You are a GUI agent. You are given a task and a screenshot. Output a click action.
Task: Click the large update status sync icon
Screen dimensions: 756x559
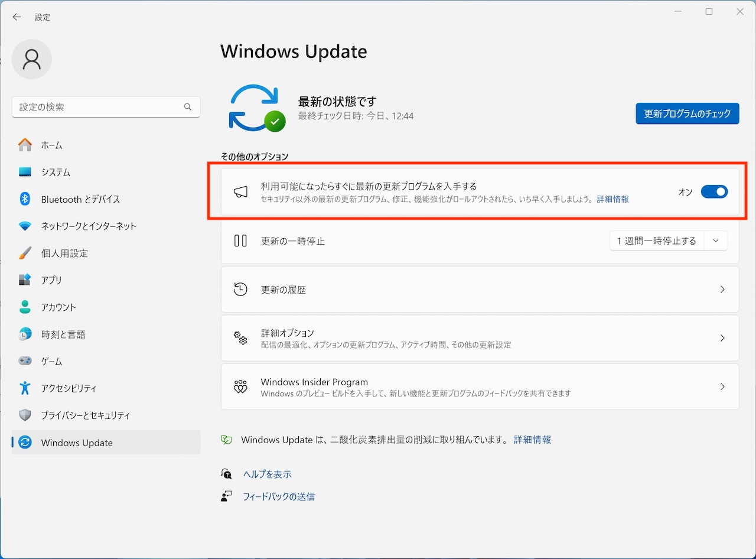click(x=257, y=108)
